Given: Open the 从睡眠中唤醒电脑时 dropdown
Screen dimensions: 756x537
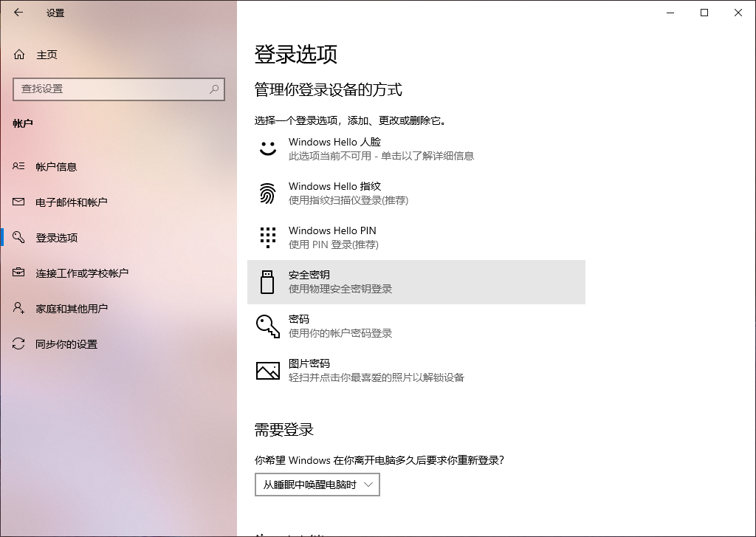Looking at the screenshot, I should (x=317, y=485).
